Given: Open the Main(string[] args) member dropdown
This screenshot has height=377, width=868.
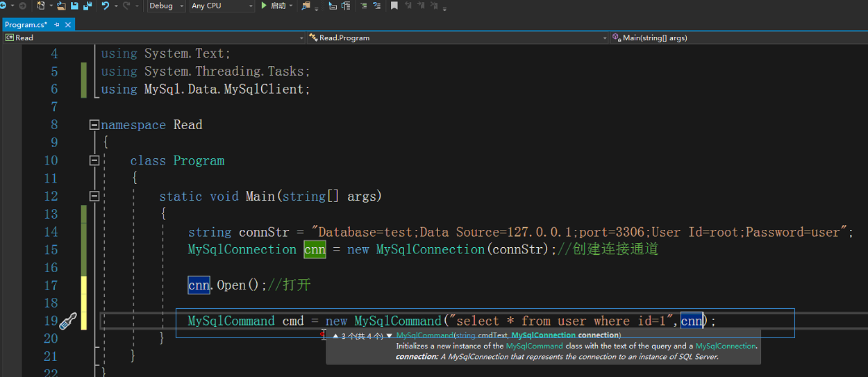Looking at the screenshot, I should [739, 37].
